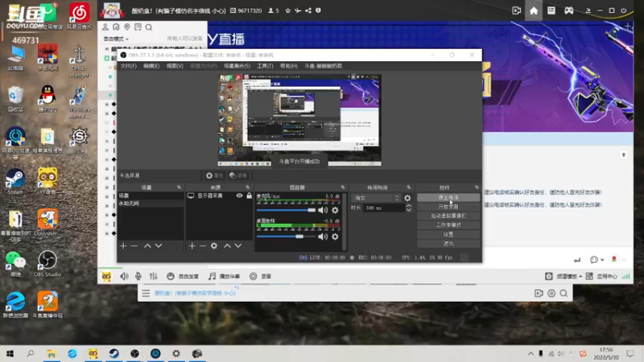Screen dimensions: 644x362
Task: Open the Scene Collection (S) menu
Action: (237, 66)
